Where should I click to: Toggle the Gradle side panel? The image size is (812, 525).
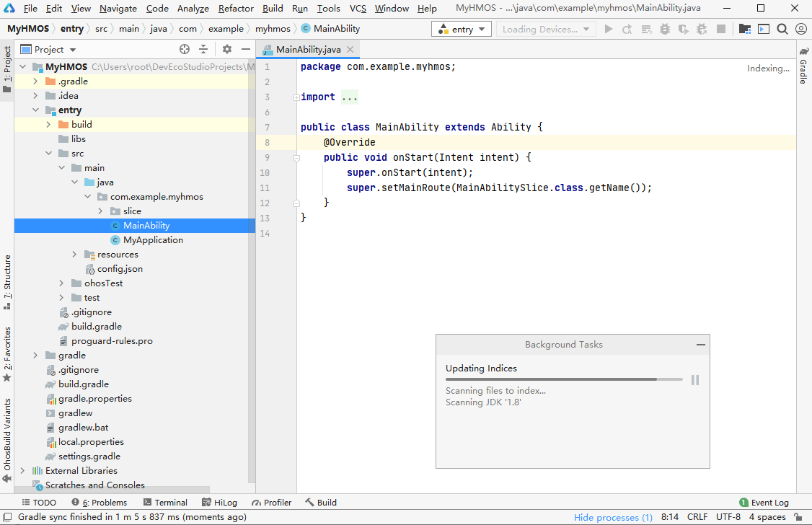coord(803,66)
